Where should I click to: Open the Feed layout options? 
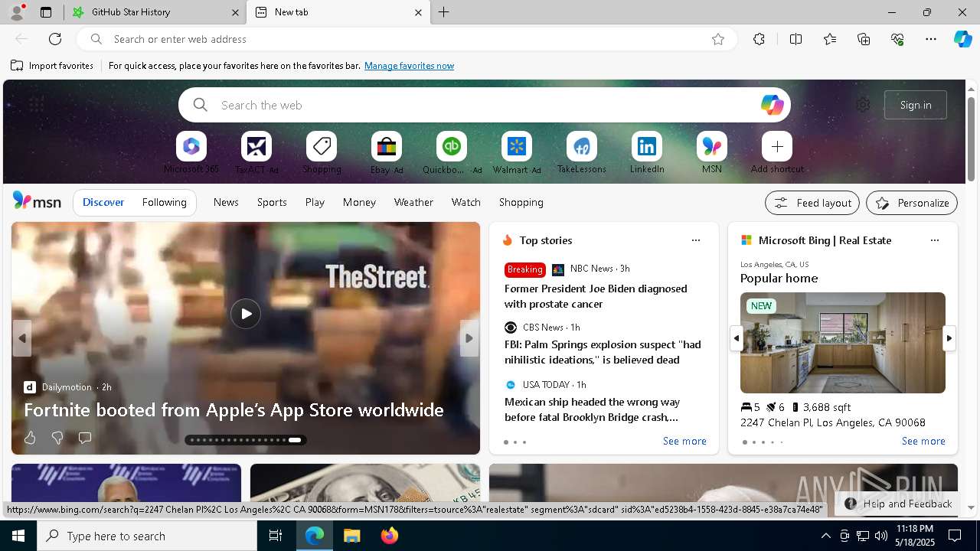click(812, 203)
